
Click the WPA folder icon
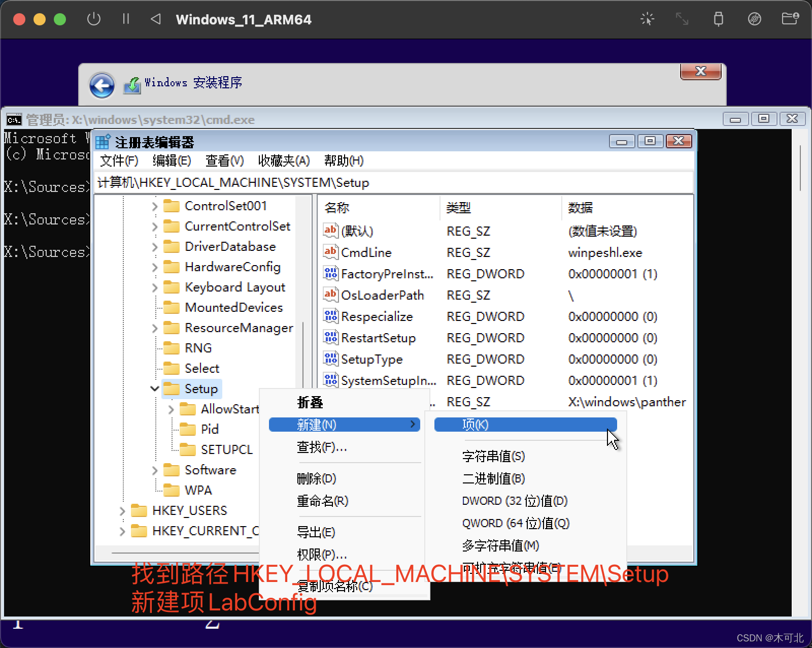click(172, 490)
